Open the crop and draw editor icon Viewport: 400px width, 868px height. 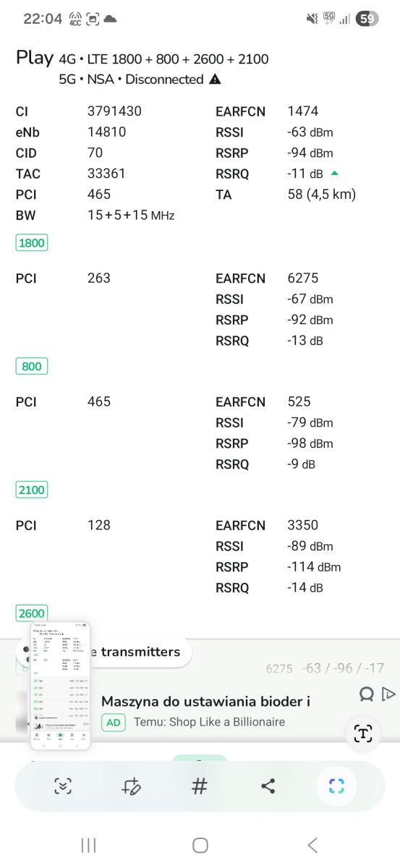tap(131, 786)
